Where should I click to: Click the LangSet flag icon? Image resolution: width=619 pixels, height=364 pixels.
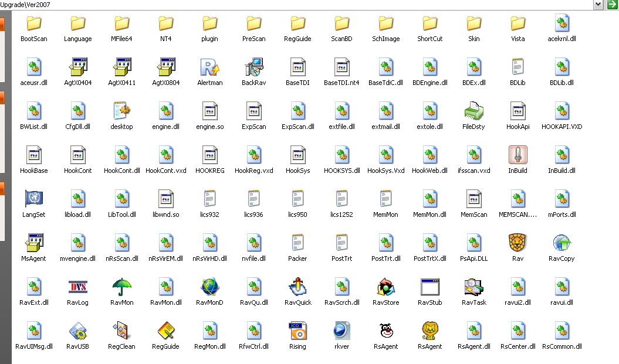click(x=34, y=199)
